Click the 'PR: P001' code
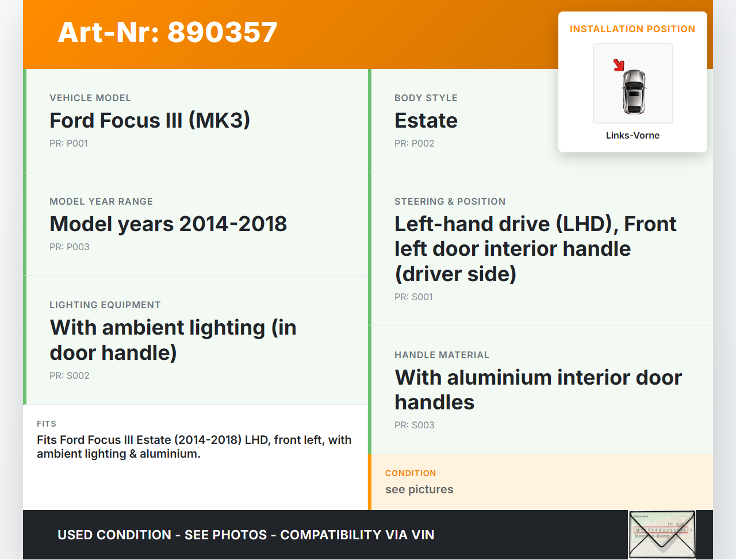The width and height of the screenshot is (736, 560). (x=69, y=143)
